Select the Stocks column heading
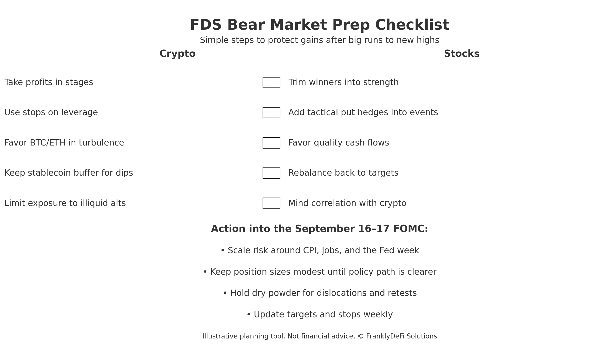Viewport: 608px width, 364px height. coord(462,54)
